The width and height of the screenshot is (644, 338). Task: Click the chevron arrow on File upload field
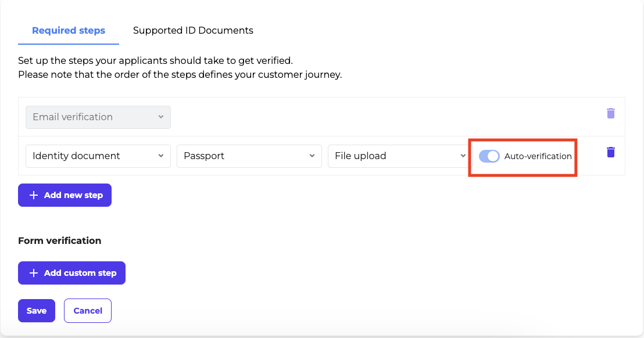tap(463, 156)
